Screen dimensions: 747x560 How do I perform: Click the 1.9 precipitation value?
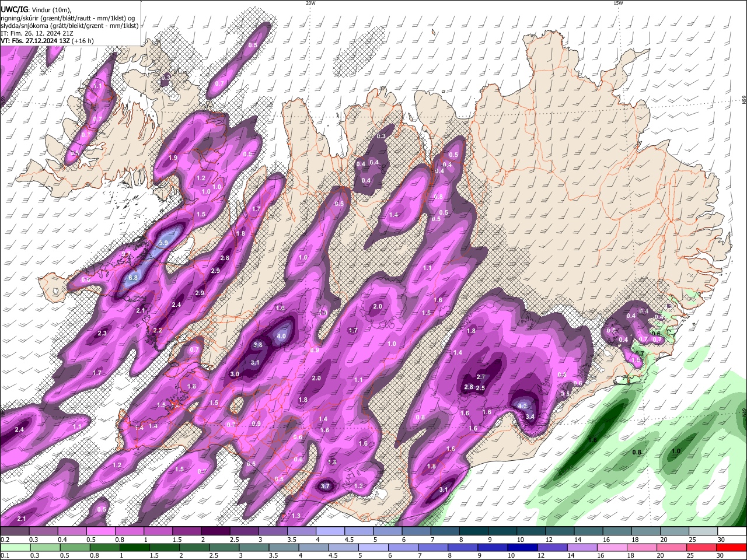[173, 157]
